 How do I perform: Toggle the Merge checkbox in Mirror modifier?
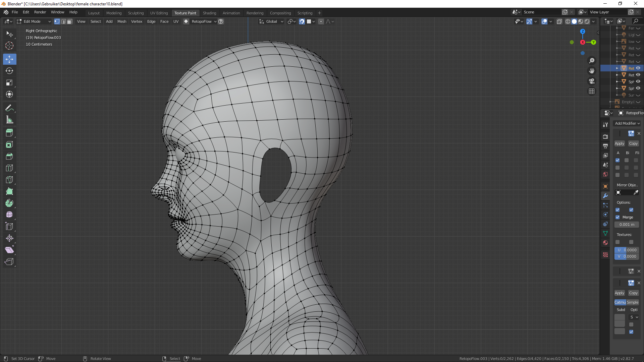pyautogui.click(x=618, y=217)
